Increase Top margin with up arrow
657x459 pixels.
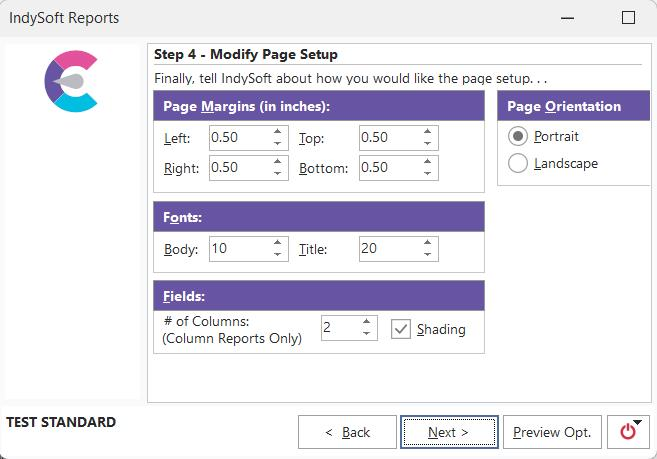point(427,132)
